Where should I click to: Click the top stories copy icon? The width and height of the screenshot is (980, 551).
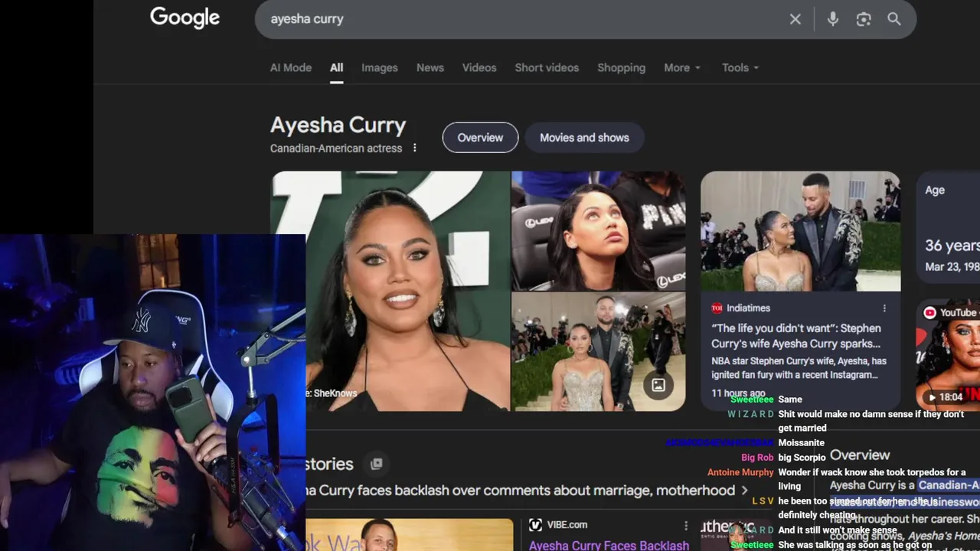[376, 464]
